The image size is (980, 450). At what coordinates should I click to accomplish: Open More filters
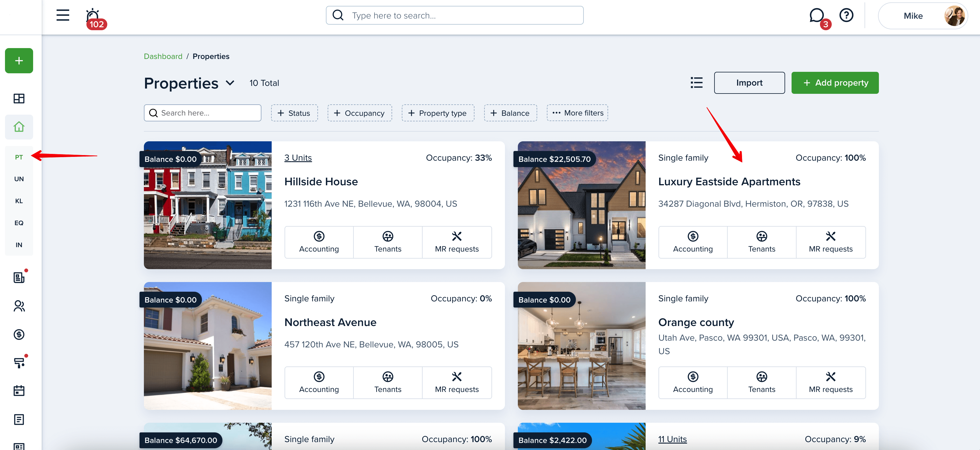(577, 113)
